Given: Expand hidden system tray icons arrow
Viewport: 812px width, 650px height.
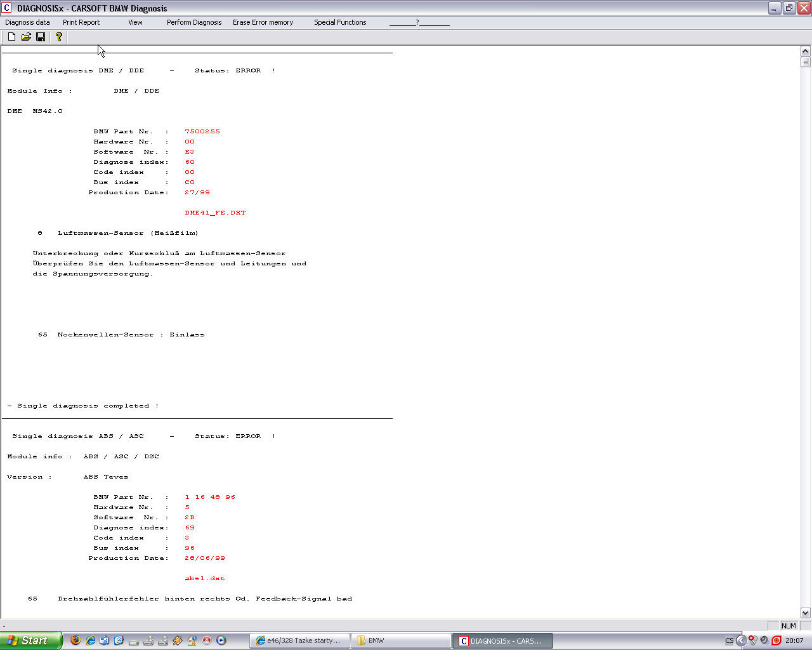Looking at the screenshot, I should click(x=740, y=640).
